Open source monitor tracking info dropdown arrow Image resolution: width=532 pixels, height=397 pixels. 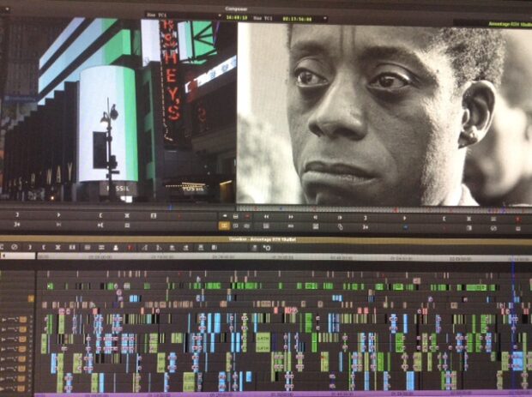220,15
